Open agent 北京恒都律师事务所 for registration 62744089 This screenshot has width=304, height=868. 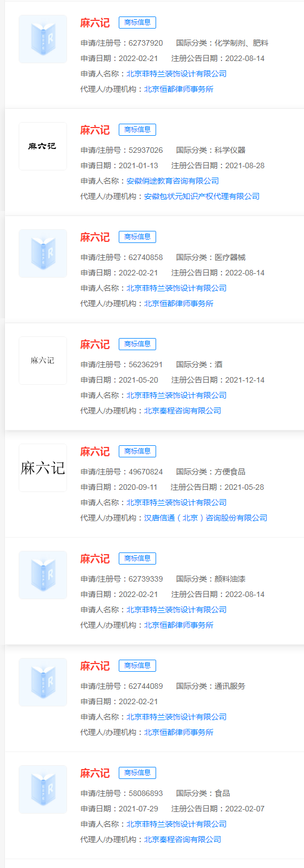click(179, 732)
